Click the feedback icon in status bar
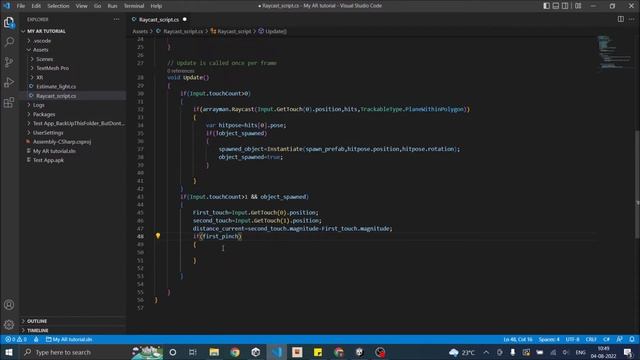 pos(620,340)
